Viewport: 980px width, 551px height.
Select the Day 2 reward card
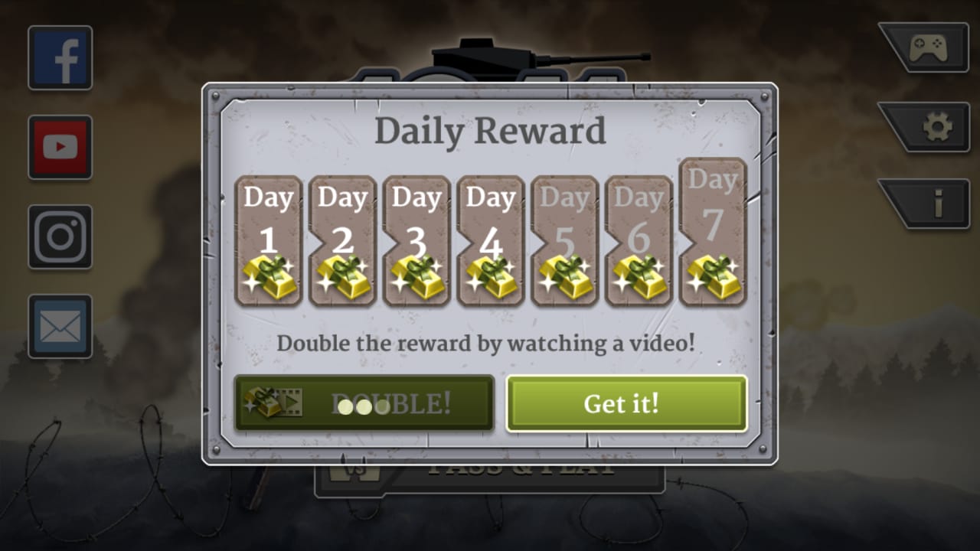(x=342, y=241)
